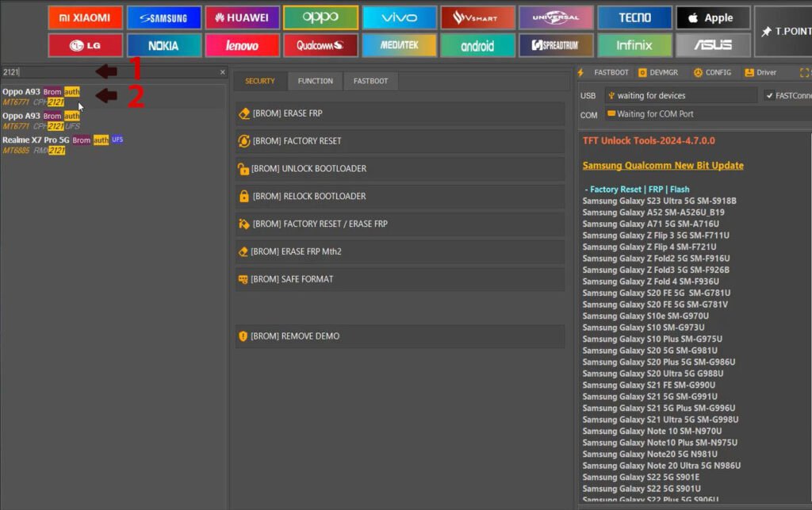Choose the Nokia brand button
The width and height of the screenshot is (812, 510).
(x=163, y=45)
